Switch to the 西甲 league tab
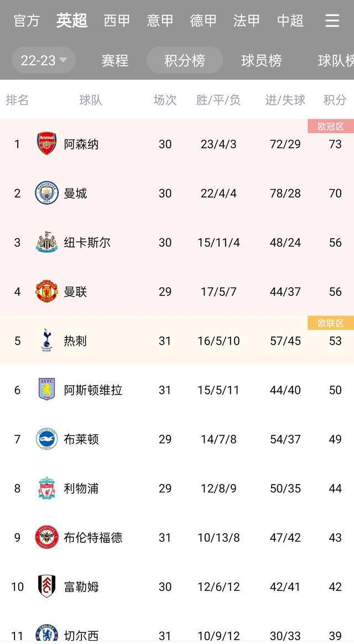354x644 pixels. pos(117,20)
